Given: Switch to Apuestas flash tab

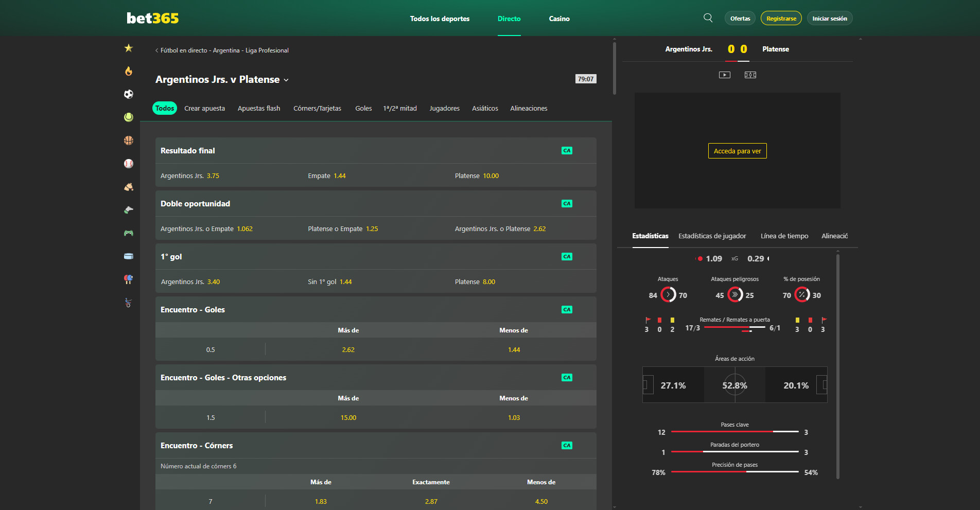Looking at the screenshot, I should point(259,109).
